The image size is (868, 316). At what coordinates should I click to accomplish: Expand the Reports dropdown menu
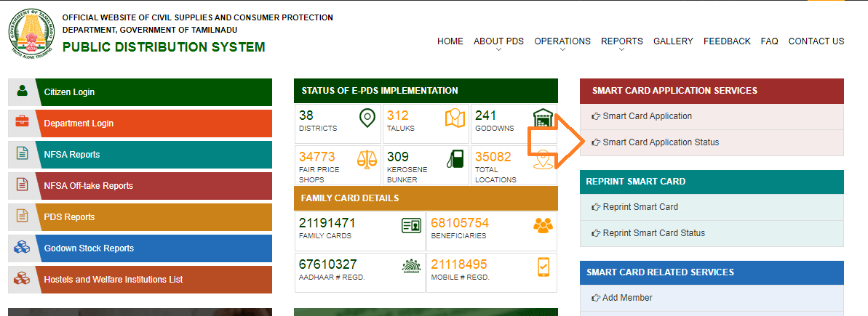621,41
